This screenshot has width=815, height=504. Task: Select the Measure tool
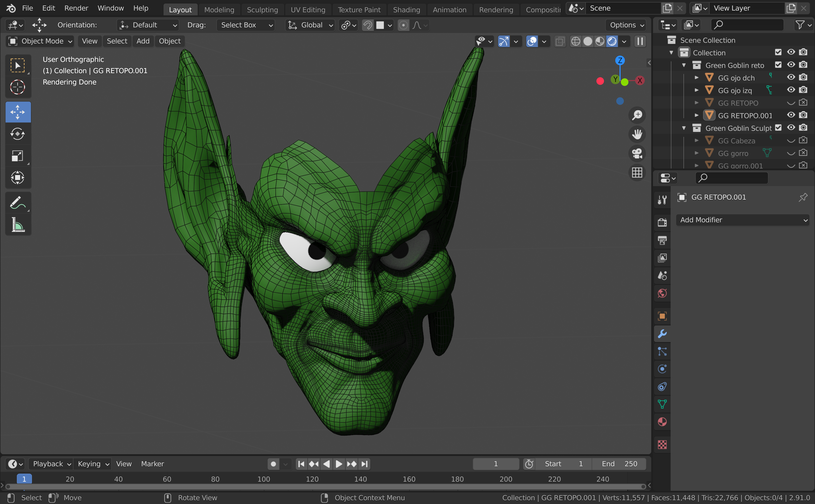[x=18, y=225]
